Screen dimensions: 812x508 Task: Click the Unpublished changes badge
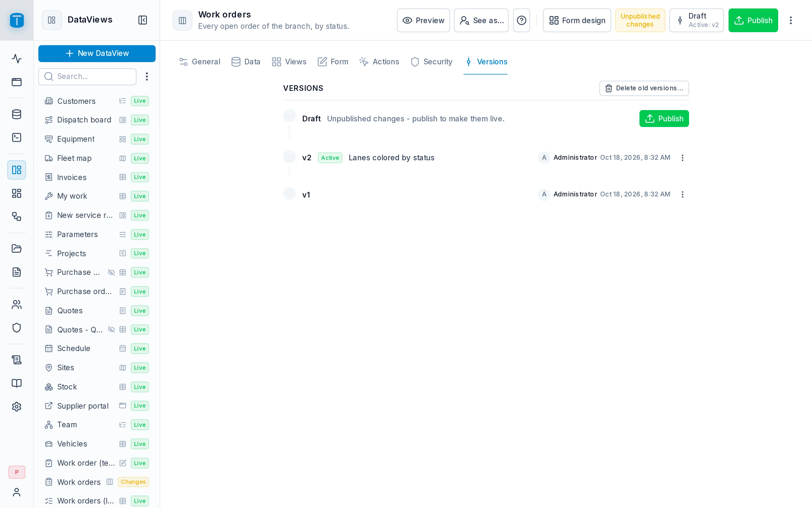tap(640, 21)
